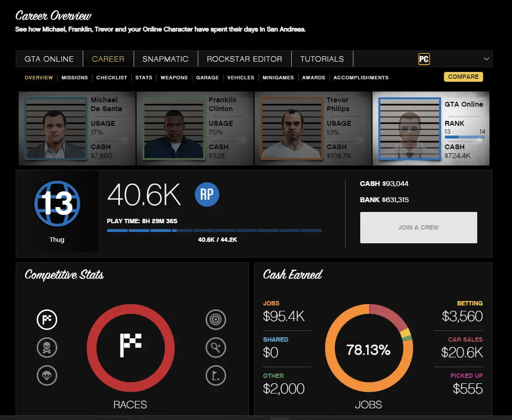Switch to the ROCKSTAR EDITOR tab
Screen dimensions: 512x420
click(x=244, y=59)
